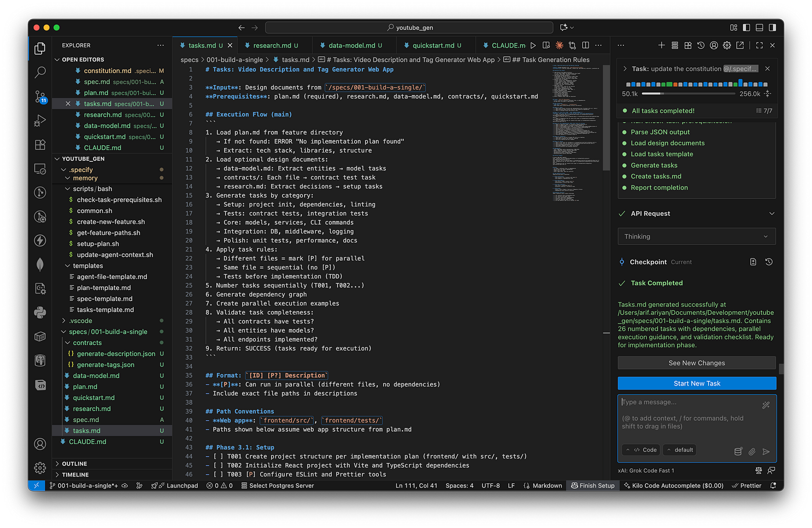The height and width of the screenshot is (528, 812).
Task: Click the youtube_gen command center search box
Action: 409,27
